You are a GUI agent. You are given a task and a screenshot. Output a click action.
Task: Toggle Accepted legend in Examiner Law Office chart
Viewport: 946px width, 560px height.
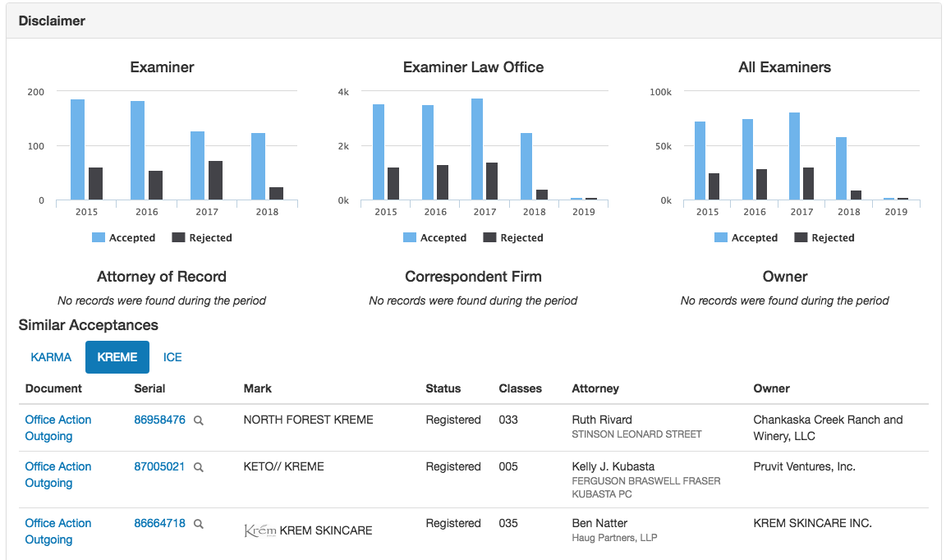(x=434, y=237)
